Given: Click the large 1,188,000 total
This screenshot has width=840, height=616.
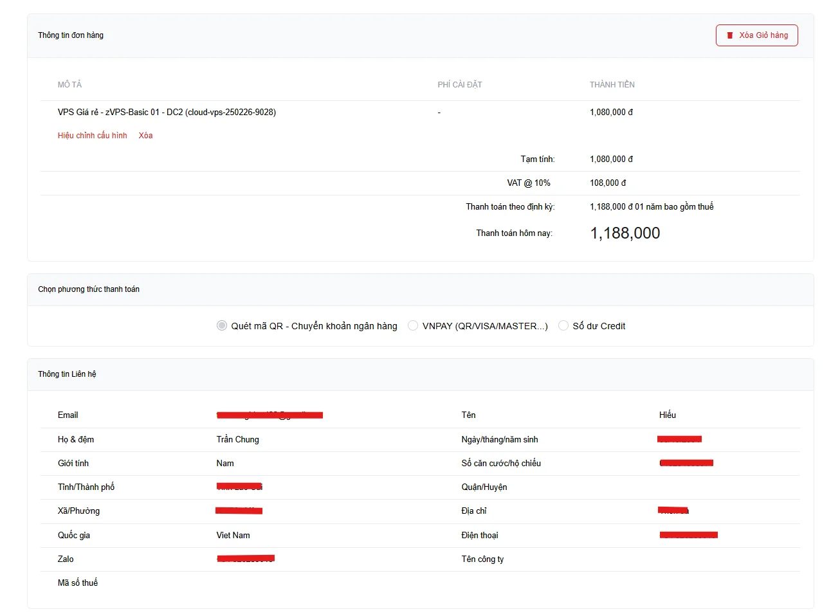Looking at the screenshot, I should 625,233.
